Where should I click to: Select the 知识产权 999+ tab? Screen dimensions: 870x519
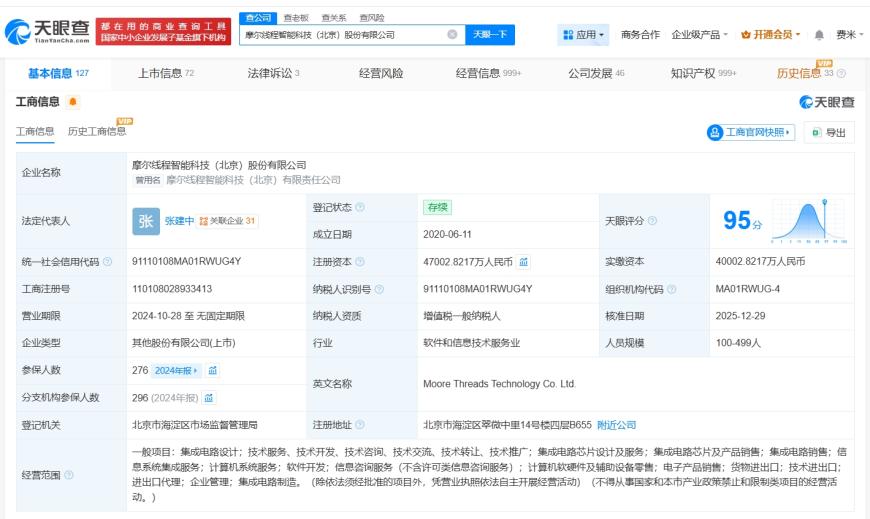coord(704,73)
